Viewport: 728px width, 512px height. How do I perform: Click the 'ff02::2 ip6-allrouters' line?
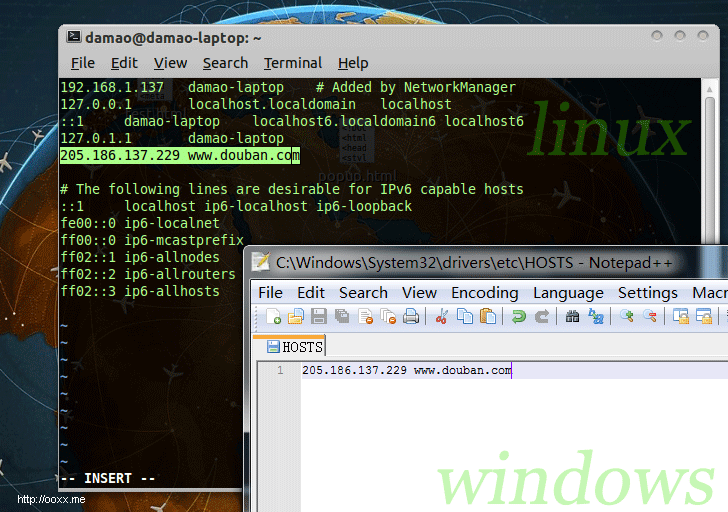(x=148, y=274)
